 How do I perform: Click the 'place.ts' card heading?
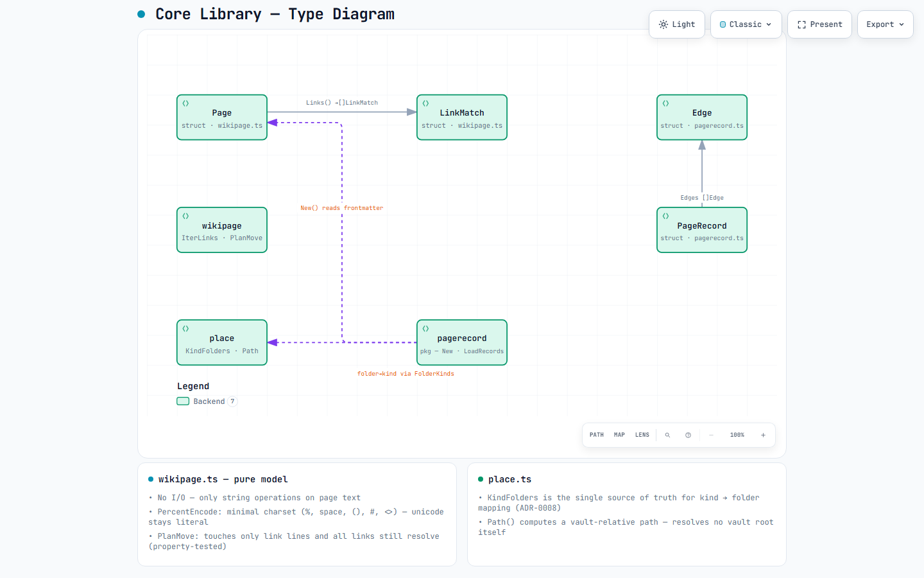[510, 479]
